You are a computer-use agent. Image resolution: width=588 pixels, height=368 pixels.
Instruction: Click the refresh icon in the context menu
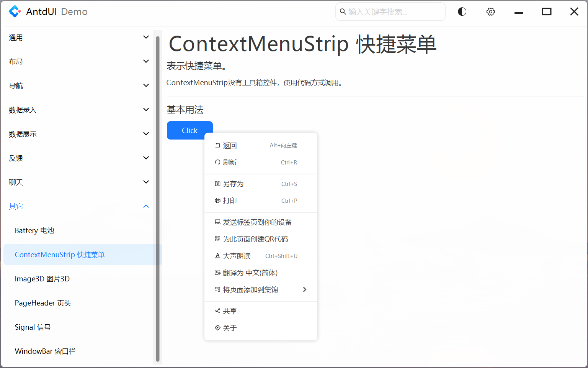pyautogui.click(x=217, y=162)
